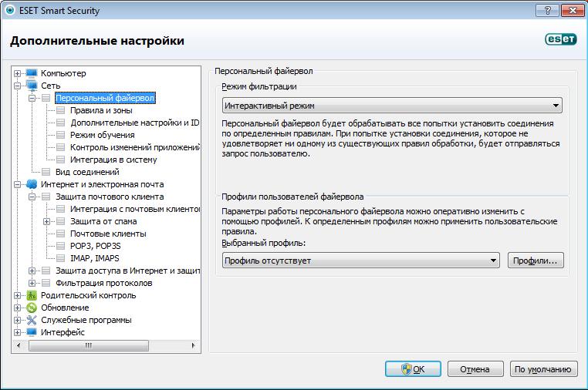The height and width of the screenshot is (390, 588).
Task: Click the Компьютер monitor icon
Action: tap(32, 73)
